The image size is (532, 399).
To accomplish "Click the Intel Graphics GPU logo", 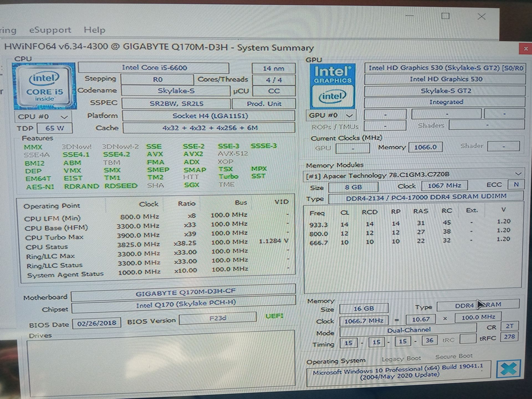I will [x=332, y=86].
